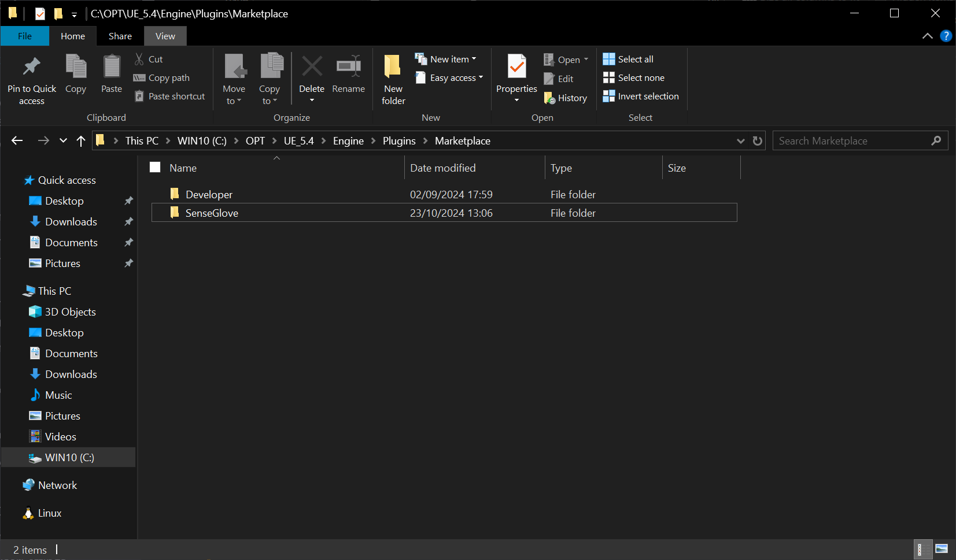This screenshot has width=956, height=560.
Task: Click inside the Search Marketplace box
Action: point(844,140)
